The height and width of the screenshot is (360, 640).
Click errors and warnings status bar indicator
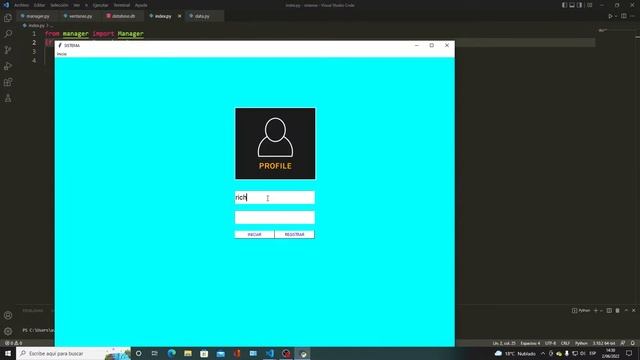pyautogui.click(x=13, y=343)
